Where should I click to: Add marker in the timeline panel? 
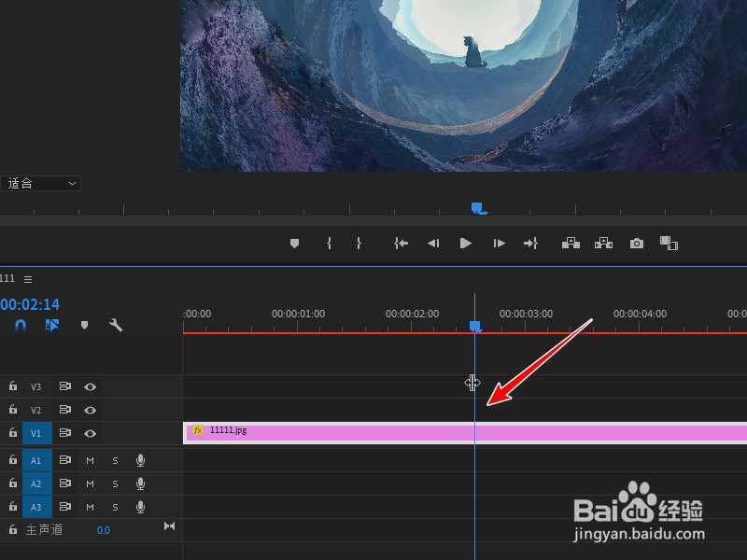[x=84, y=325]
